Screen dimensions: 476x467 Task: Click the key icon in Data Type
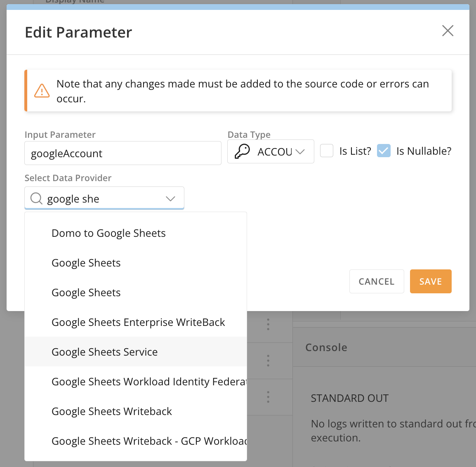[x=242, y=151]
